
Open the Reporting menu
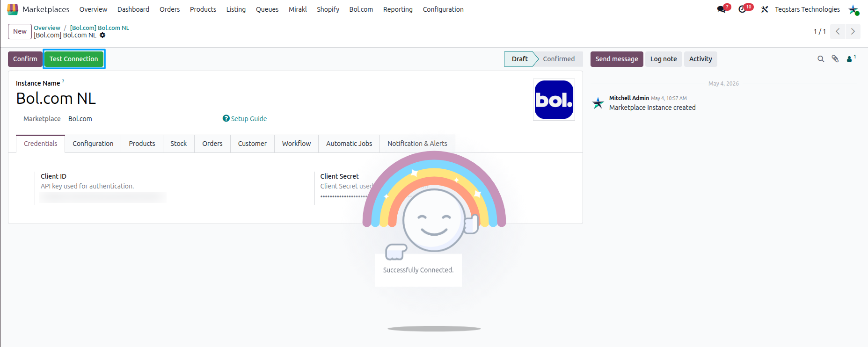398,9
